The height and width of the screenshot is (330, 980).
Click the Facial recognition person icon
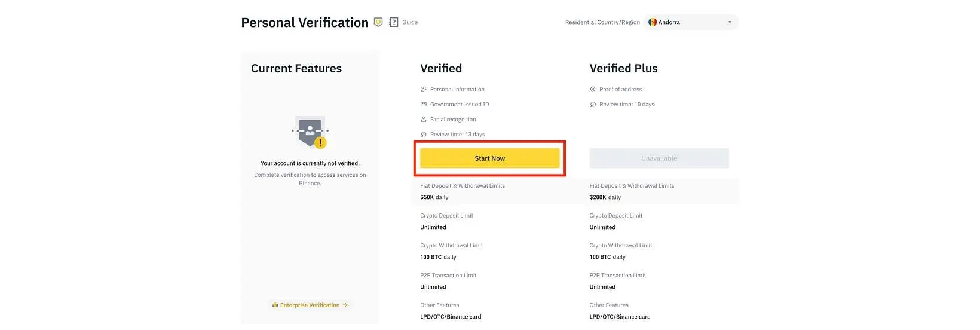pos(424,120)
